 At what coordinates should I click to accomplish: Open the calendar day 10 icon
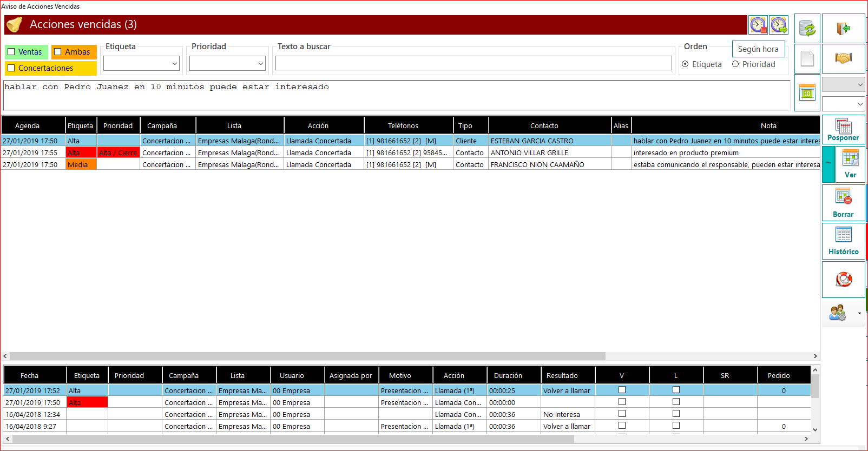click(x=807, y=93)
